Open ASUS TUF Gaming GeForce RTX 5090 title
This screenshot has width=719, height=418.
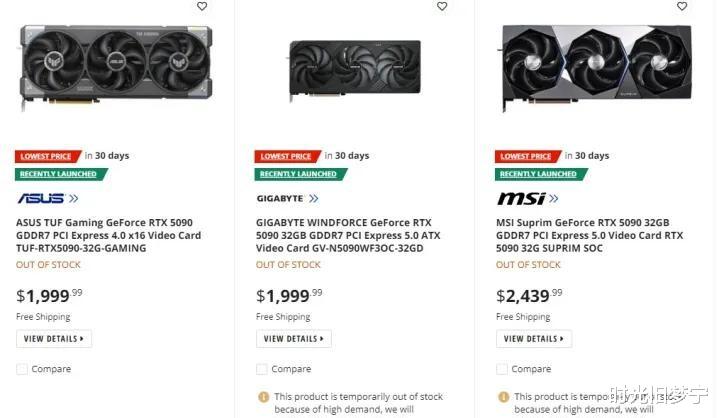(x=108, y=235)
